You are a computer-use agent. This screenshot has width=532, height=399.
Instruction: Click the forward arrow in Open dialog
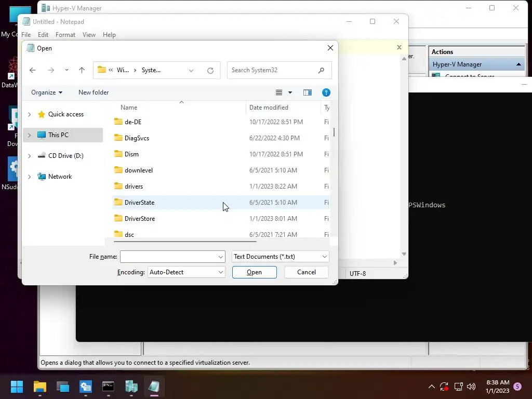click(51, 70)
